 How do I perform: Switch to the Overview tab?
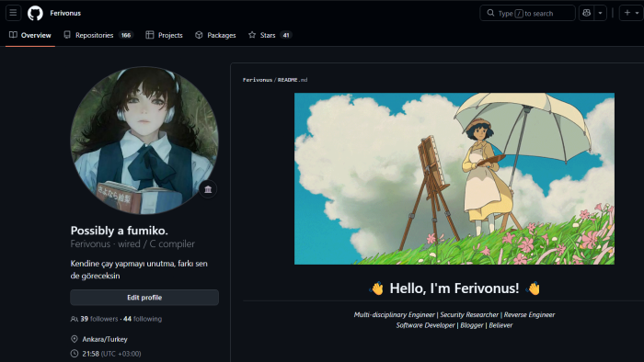30,35
